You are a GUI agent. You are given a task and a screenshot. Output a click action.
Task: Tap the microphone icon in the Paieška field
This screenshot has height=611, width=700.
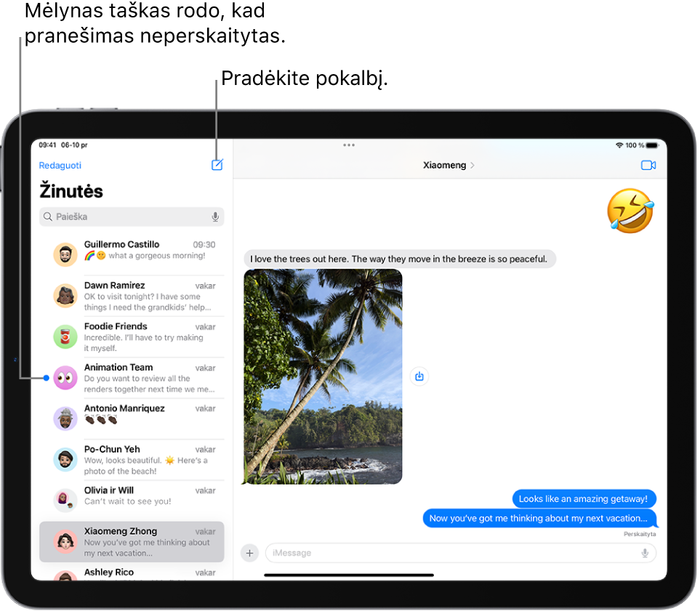click(215, 217)
